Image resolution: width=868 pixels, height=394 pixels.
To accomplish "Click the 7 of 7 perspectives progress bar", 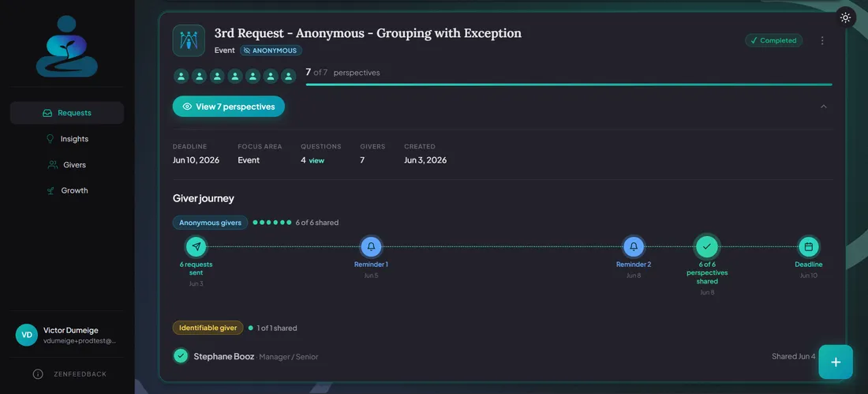I will (568, 84).
